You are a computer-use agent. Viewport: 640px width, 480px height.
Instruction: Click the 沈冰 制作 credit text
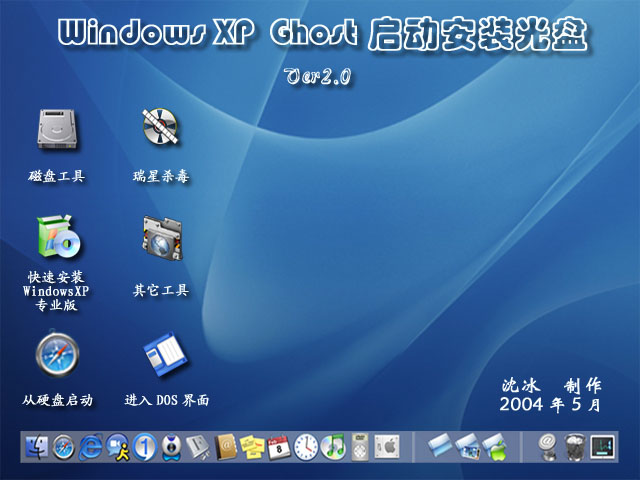click(551, 385)
